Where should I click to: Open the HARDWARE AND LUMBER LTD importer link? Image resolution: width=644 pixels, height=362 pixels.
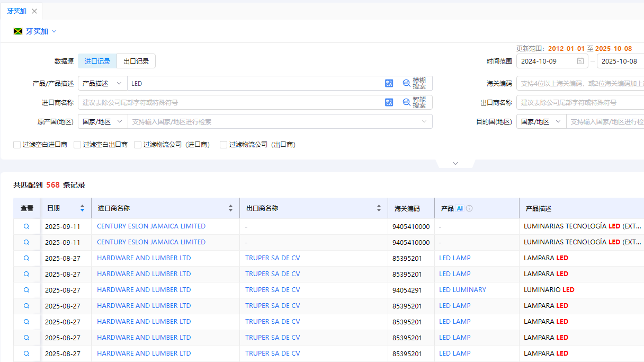(144, 258)
